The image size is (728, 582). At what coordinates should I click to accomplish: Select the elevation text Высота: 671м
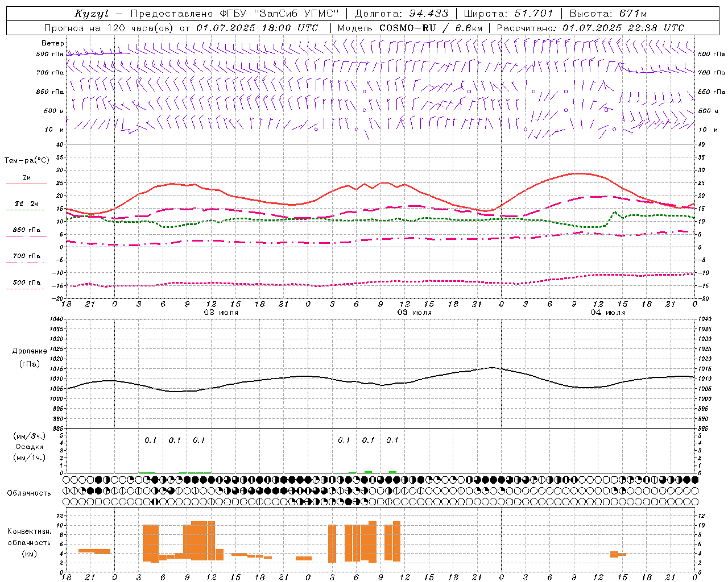tap(608, 14)
